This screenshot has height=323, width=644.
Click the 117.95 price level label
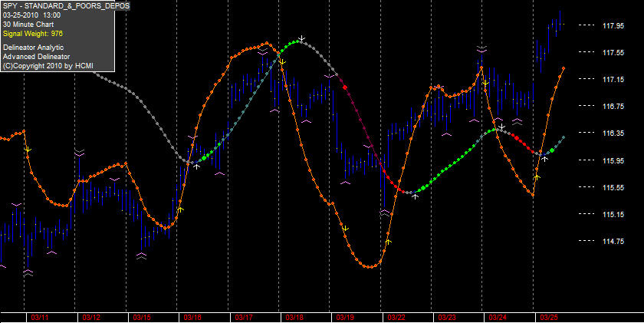coord(613,25)
